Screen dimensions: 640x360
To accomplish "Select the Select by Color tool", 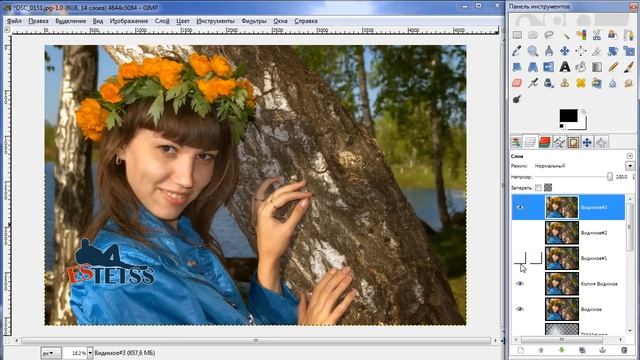I will coord(581,35).
